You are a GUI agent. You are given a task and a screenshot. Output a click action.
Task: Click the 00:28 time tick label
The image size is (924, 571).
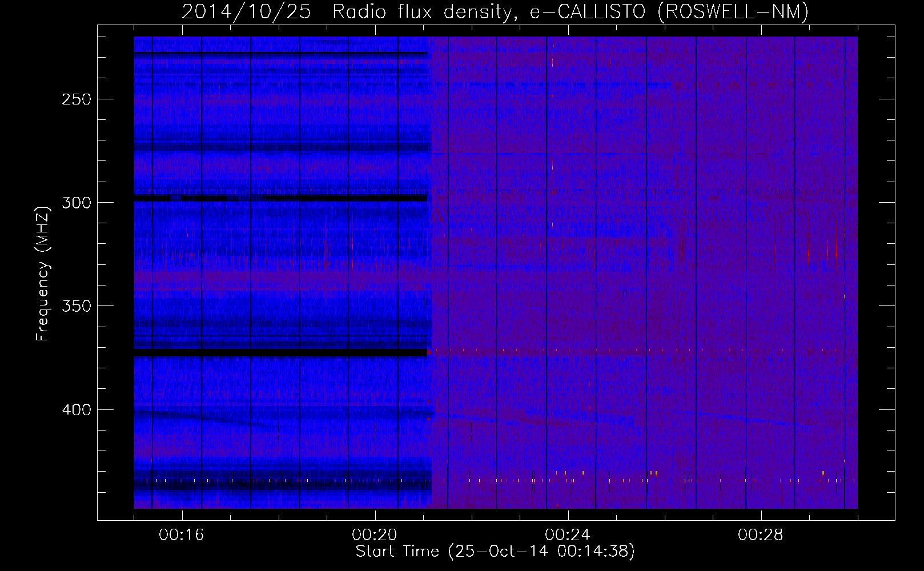(x=761, y=535)
